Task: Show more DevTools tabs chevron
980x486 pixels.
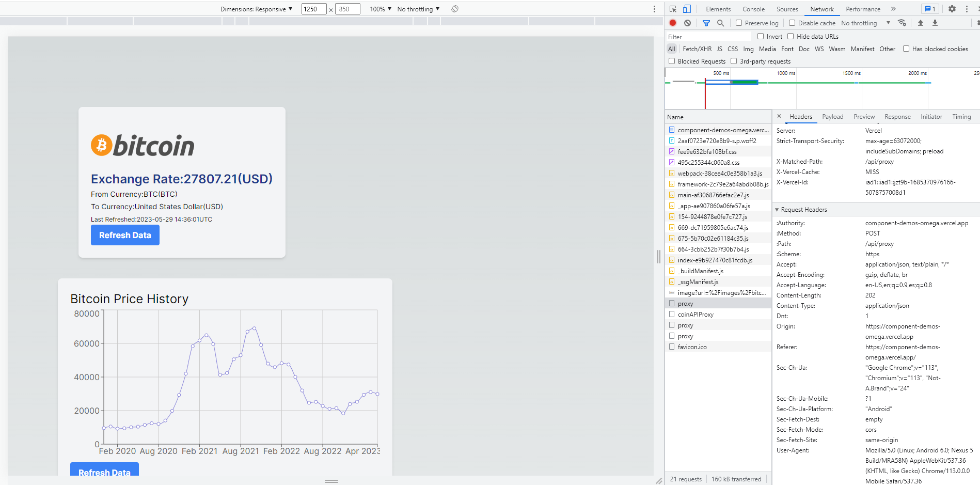Action: click(x=893, y=9)
